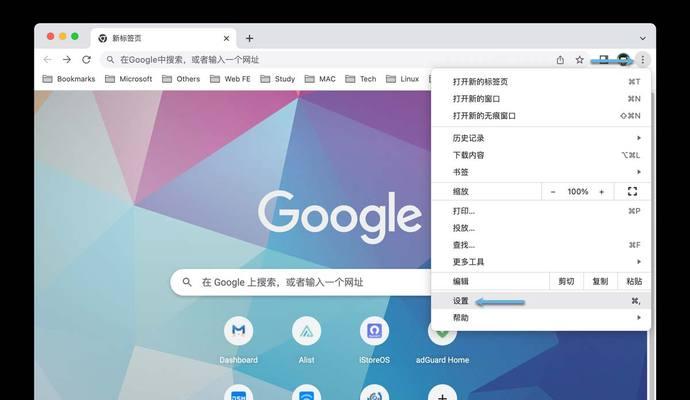Open the Tech bookmark folder
The image size is (690, 400).
tap(361, 79)
